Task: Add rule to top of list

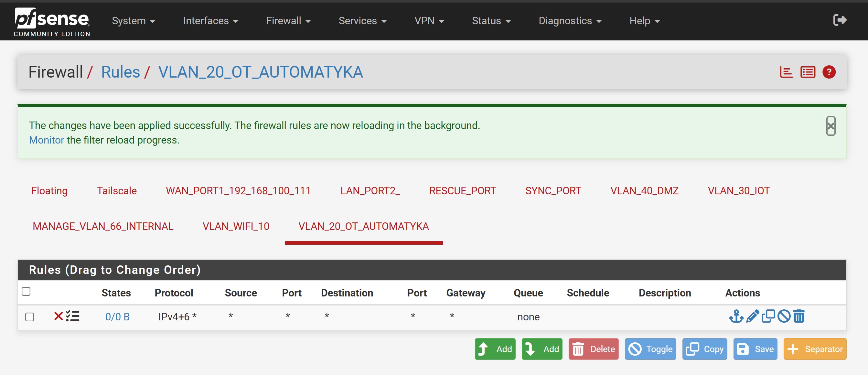Action: 495,349
